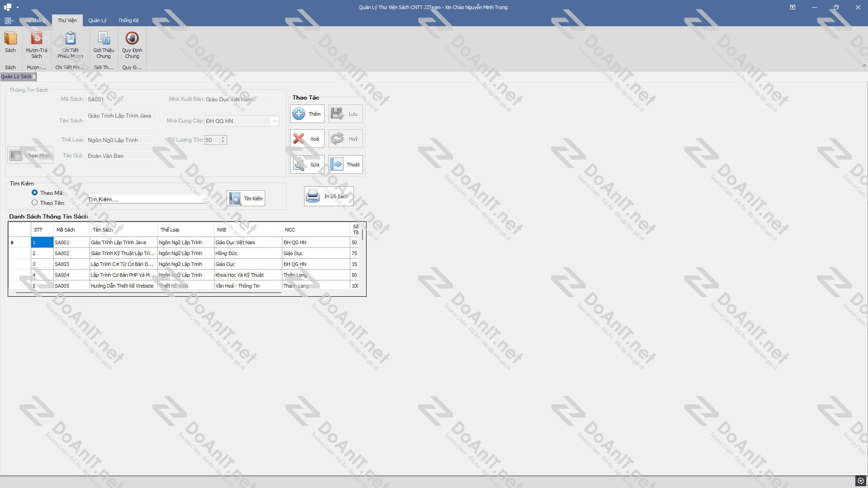Select row cell SA002
Screen dimensions: 868x488
coord(72,253)
